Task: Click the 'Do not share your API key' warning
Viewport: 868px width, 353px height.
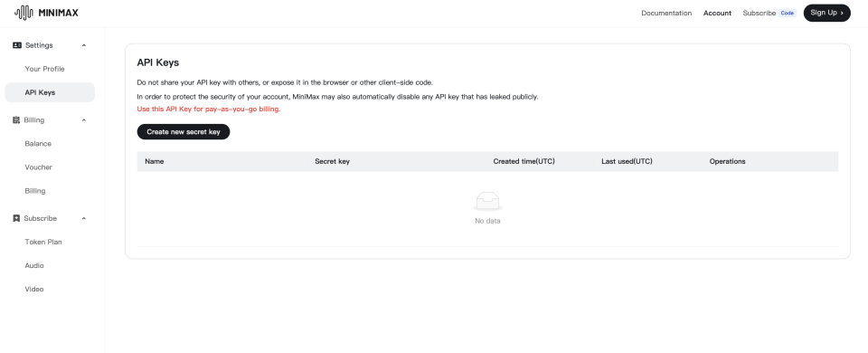Action: pyautogui.click(x=285, y=82)
